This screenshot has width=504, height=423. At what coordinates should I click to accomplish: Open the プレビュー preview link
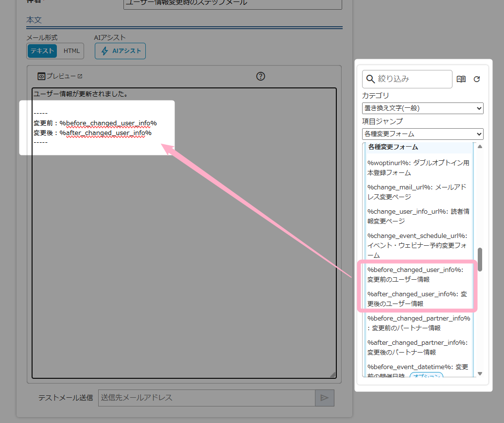tap(60, 76)
